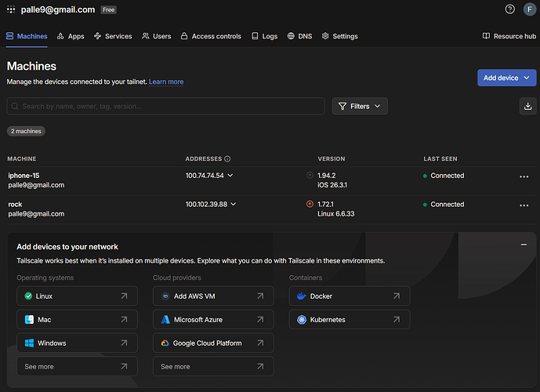Click the update icon for iphone-15 version

pos(310,176)
